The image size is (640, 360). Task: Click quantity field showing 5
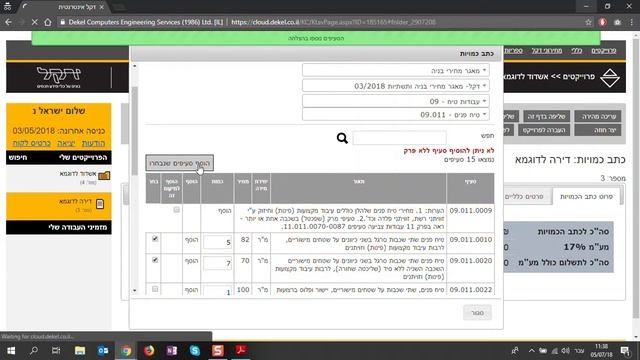pos(218,242)
